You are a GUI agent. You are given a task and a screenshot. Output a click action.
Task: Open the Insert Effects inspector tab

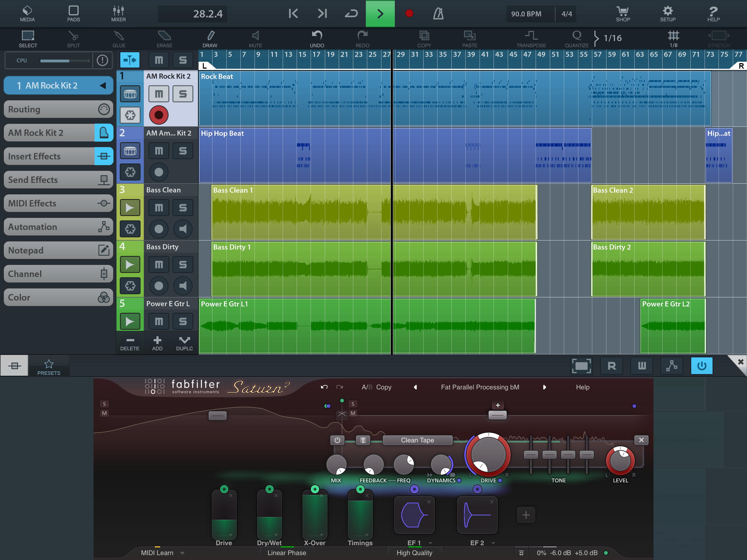click(58, 156)
